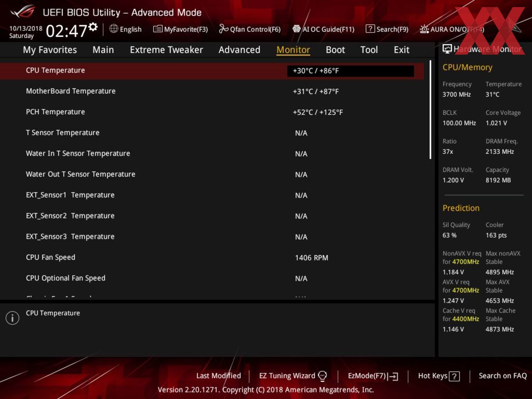The height and width of the screenshot is (399, 532).
Task: Open clock settings gear icon
Action: [93, 27]
